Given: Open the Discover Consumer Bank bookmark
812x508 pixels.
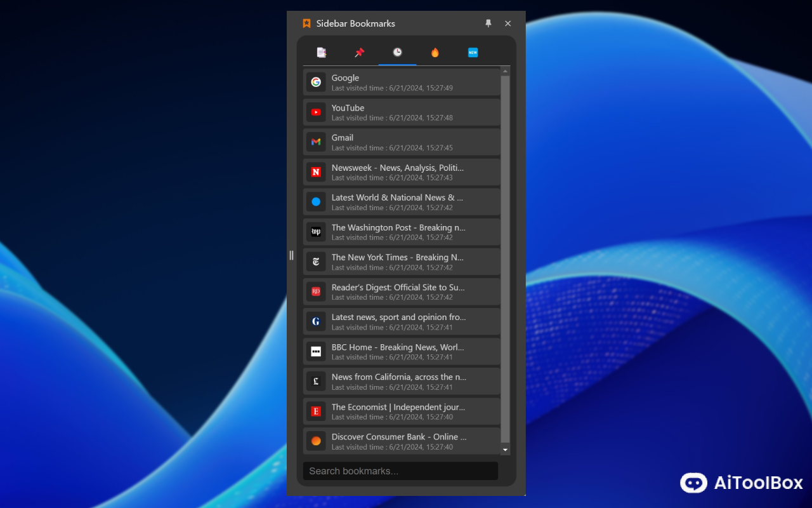Looking at the screenshot, I should coord(398,441).
